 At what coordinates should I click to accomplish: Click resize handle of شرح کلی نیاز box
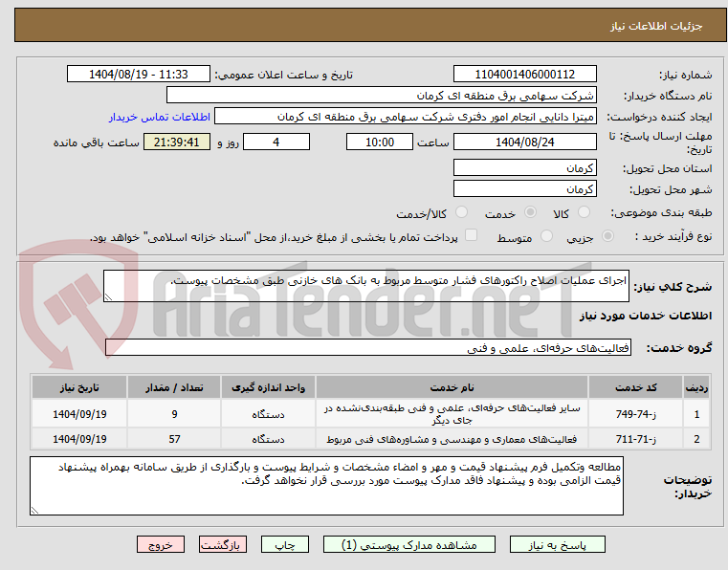pos(108,297)
